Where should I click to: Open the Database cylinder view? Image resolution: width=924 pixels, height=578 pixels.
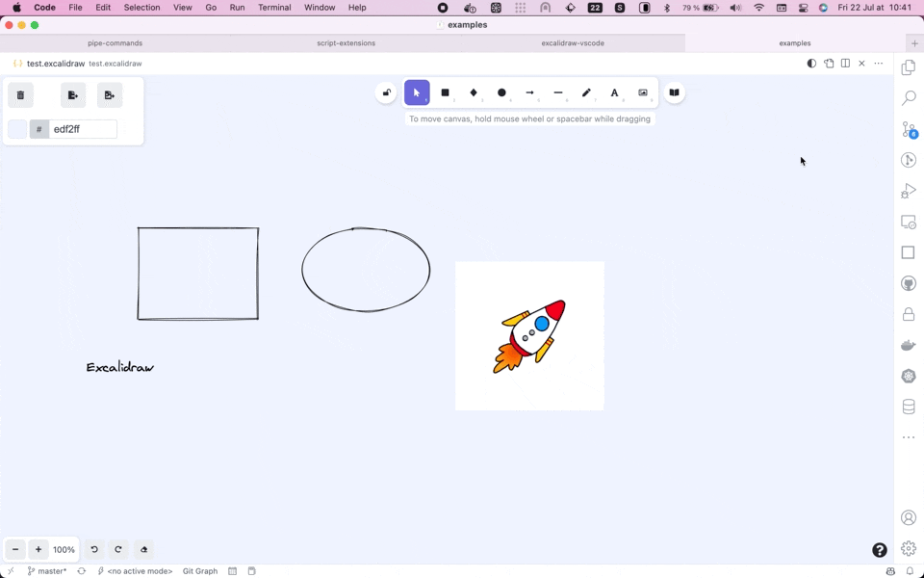(909, 407)
